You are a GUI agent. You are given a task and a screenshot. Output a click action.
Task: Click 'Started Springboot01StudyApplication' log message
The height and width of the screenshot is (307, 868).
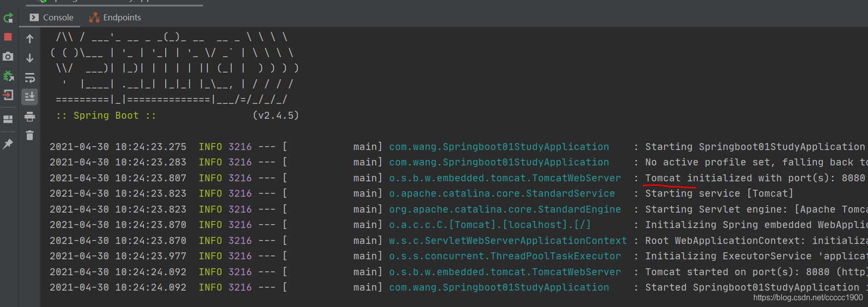point(756,288)
